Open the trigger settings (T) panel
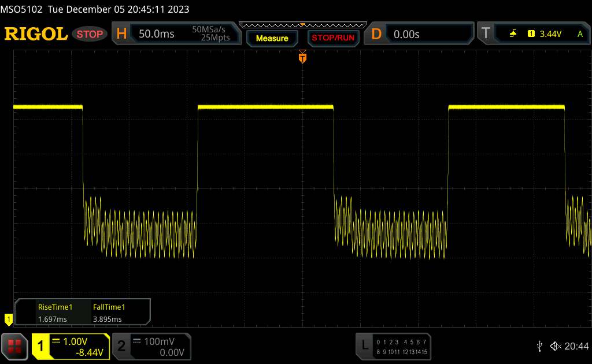This screenshot has height=364, width=592. (x=485, y=34)
